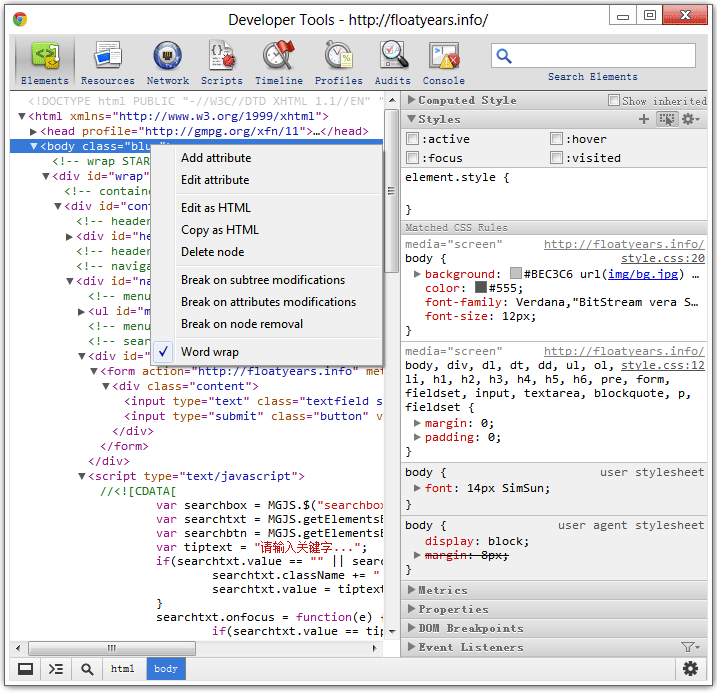Toggle the :hover pseudo-class checkbox
717x693 pixels.
[556, 139]
